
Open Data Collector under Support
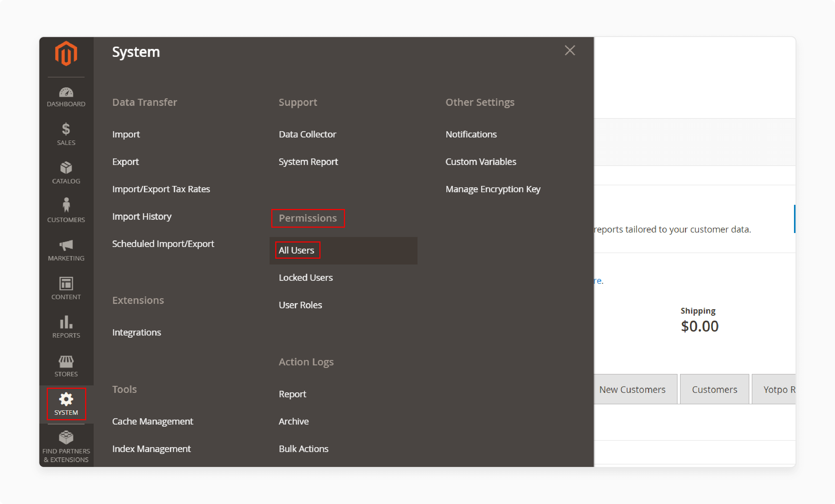tap(307, 134)
